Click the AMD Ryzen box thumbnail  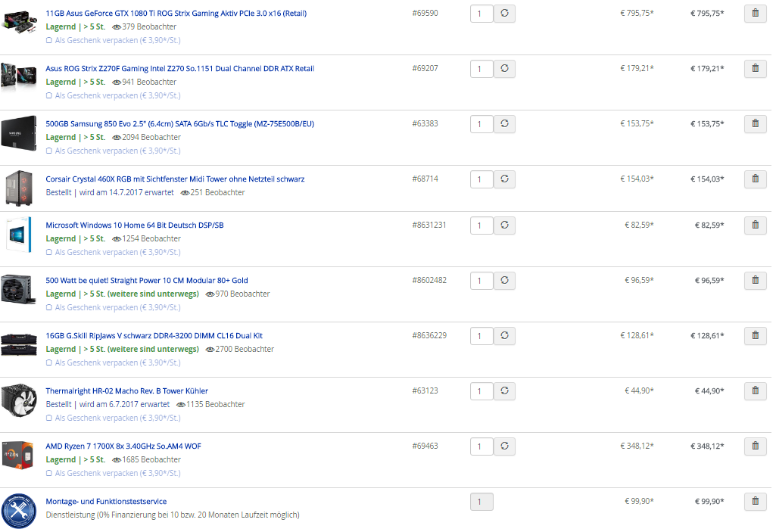click(18, 456)
